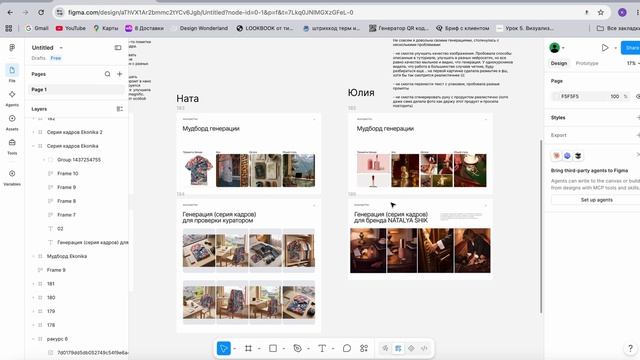Click the Present play button
Screen dimensions: 640x360
click(605, 48)
